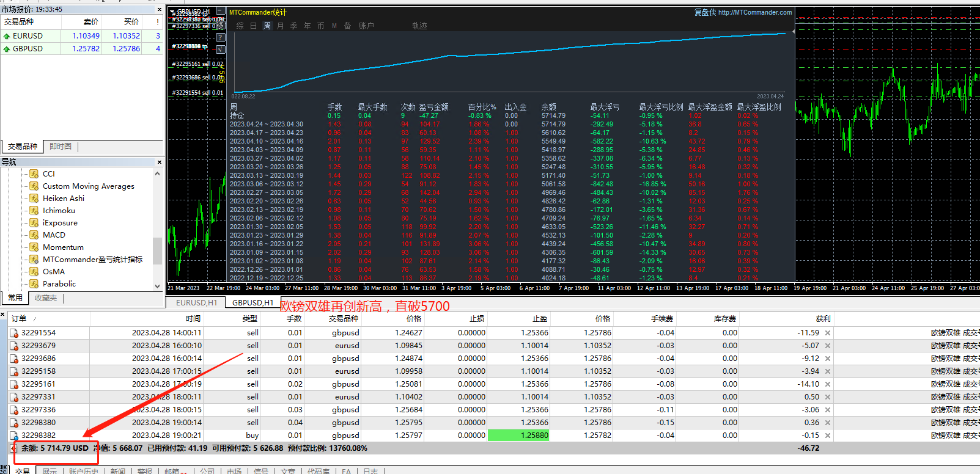980x474 pixels.
Task: Close order 32291554 with its X icon
Action: [x=828, y=333]
